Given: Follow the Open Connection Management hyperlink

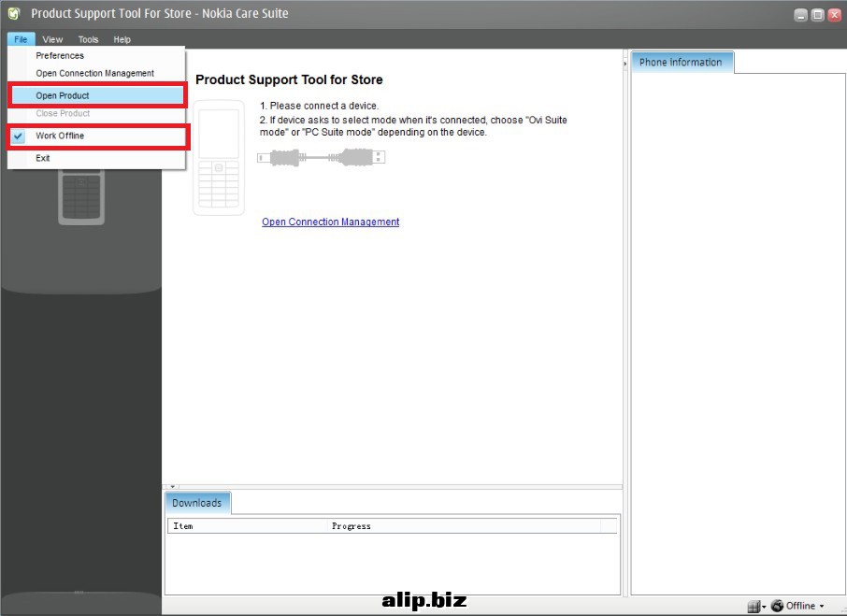Looking at the screenshot, I should click(x=331, y=222).
